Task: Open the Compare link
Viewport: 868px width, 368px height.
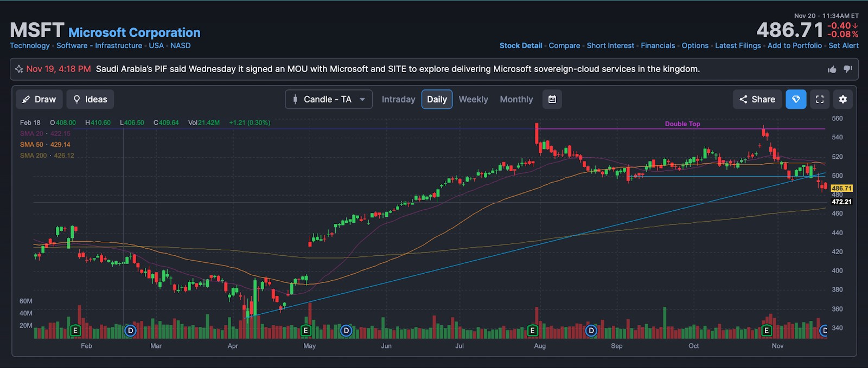Action: point(564,46)
